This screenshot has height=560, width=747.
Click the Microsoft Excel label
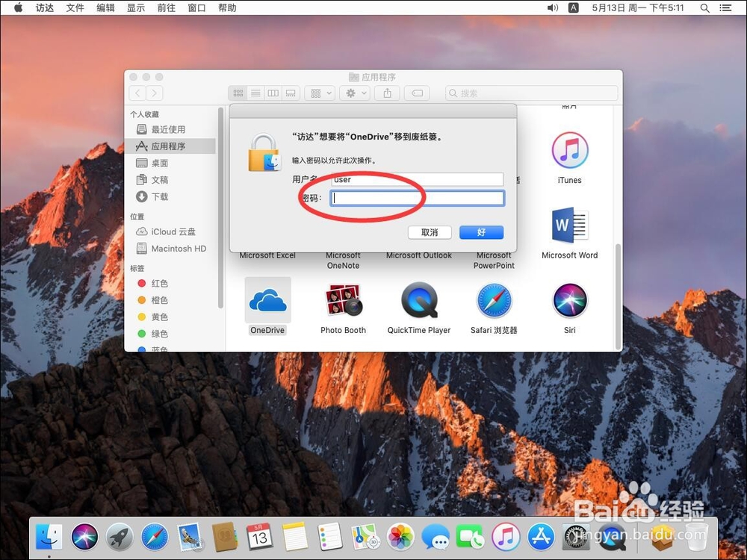click(x=267, y=255)
